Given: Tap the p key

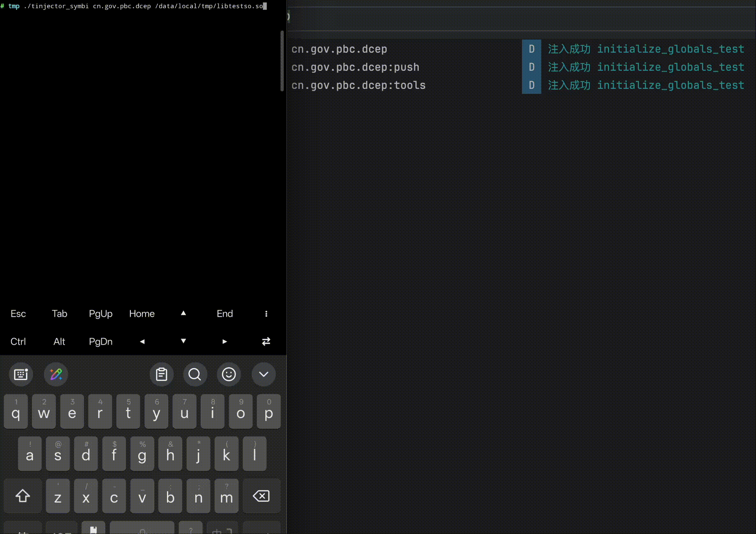Looking at the screenshot, I should coord(269,411).
